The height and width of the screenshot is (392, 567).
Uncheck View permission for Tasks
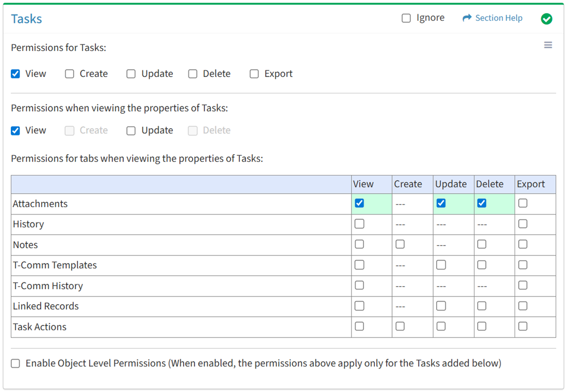pos(16,74)
